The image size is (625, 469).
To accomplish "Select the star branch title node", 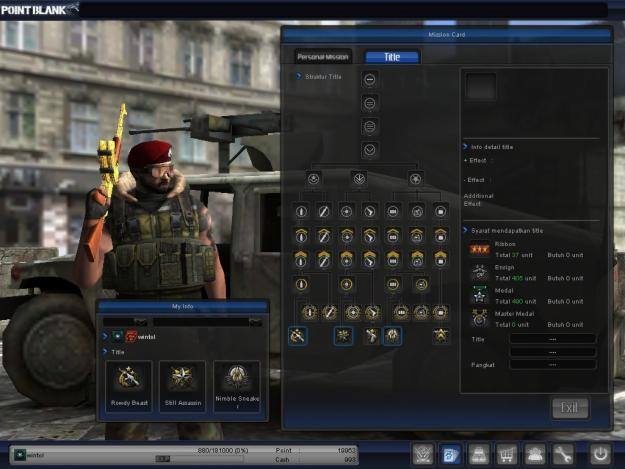I will point(416,179).
